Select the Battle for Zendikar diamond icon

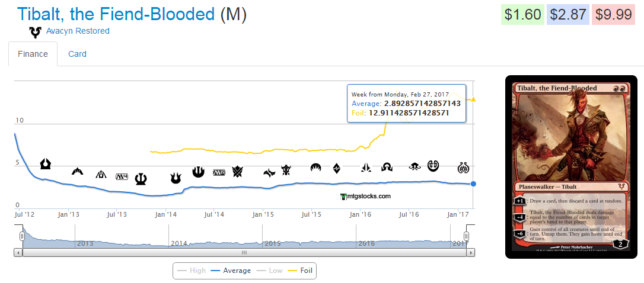coord(336,168)
